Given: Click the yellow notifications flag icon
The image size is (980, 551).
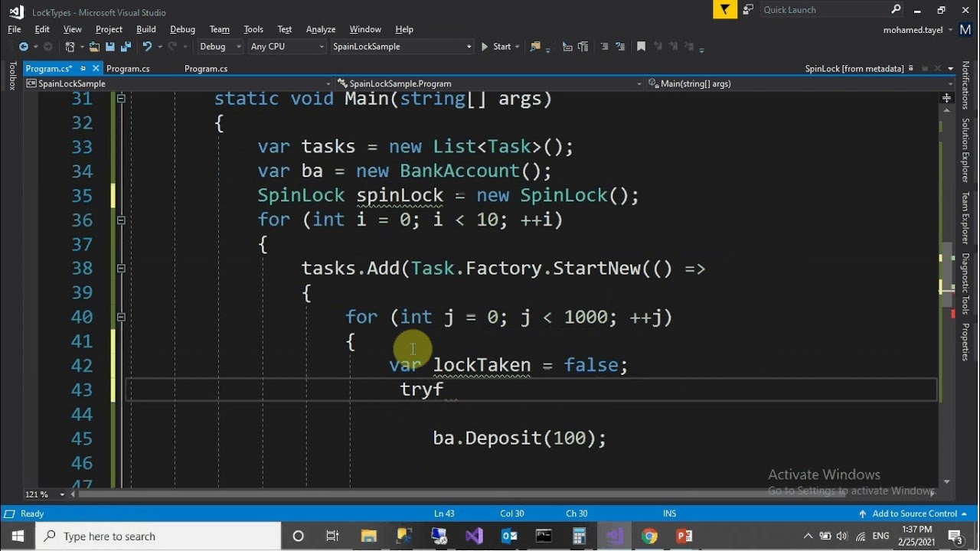Looking at the screenshot, I should point(725,9).
